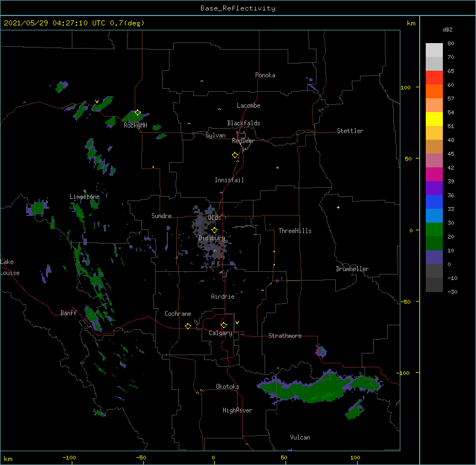Click the yellow diamond marker between Olds and Didsbury
Image resolution: width=476 pixels, height=465 pixels.
(x=214, y=230)
